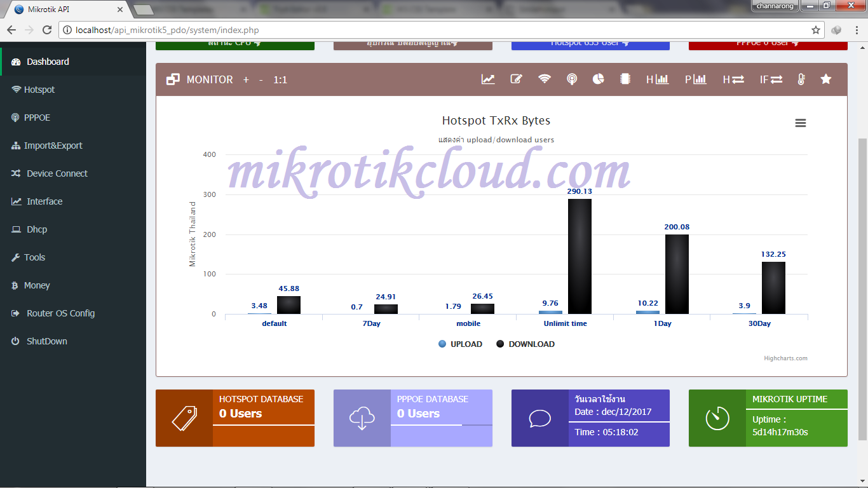Viewport: 868px width, 488px height.
Task: Click the chart title Hotspot TxRx Bytes
Action: (496, 121)
